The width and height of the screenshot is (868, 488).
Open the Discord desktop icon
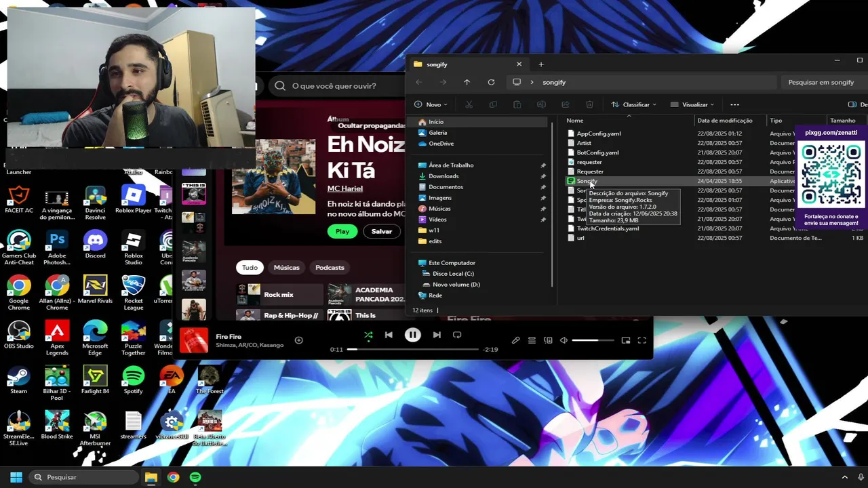click(x=95, y=244)
